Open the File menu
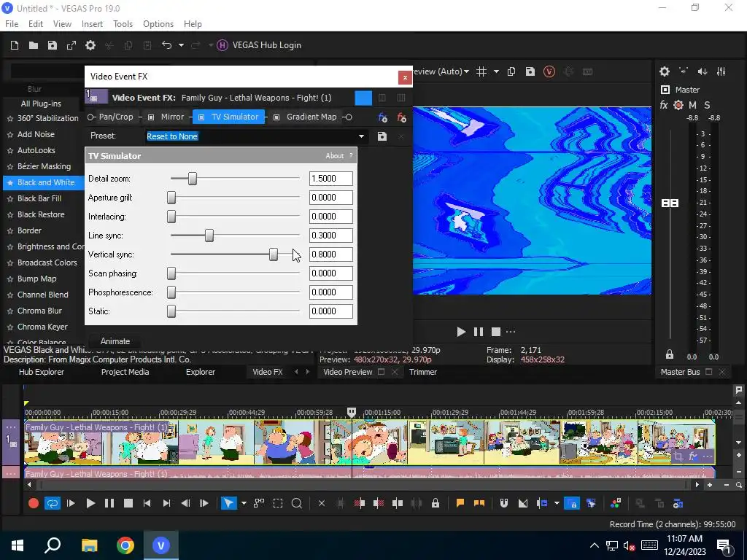Image resolution: width=747 pixels, height=560 pixels. click(12, 24)
